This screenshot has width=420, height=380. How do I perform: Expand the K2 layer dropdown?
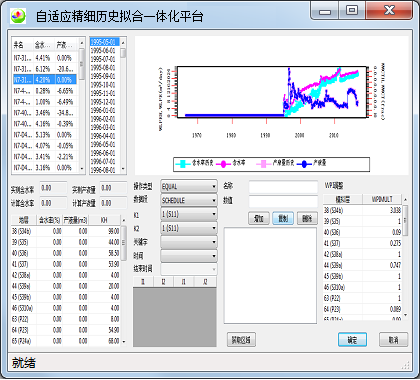point(189,228)
